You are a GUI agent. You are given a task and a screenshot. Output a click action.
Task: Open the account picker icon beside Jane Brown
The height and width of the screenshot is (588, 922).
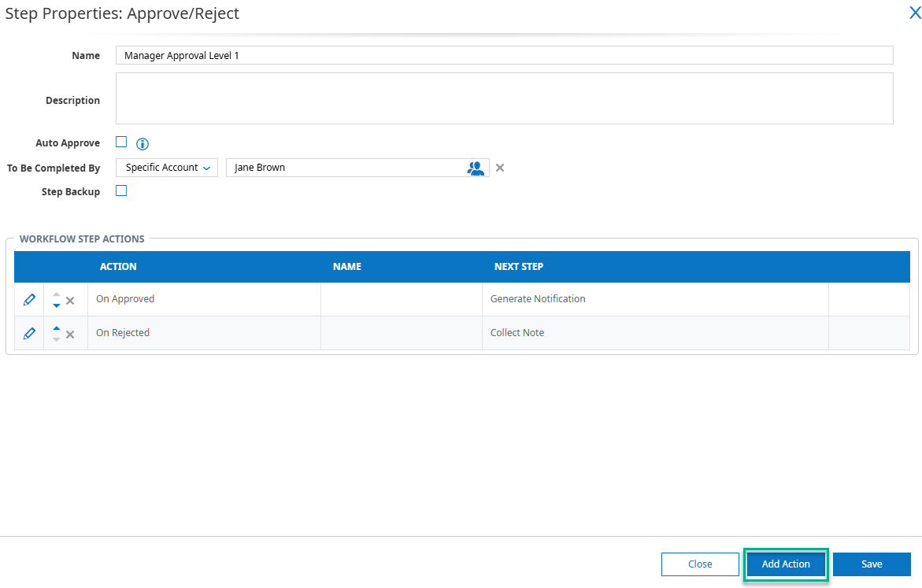pyautogui.click(x=476, y=168)
